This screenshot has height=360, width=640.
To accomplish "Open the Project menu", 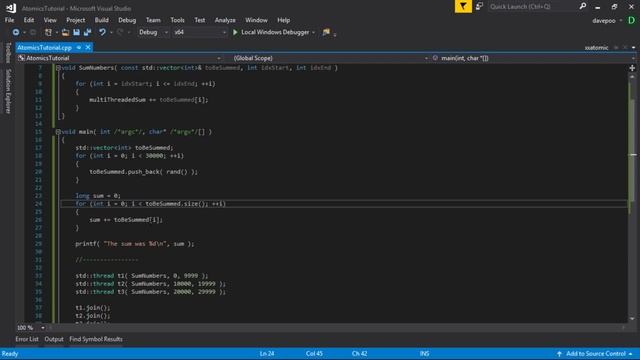I will pos(76,20).
